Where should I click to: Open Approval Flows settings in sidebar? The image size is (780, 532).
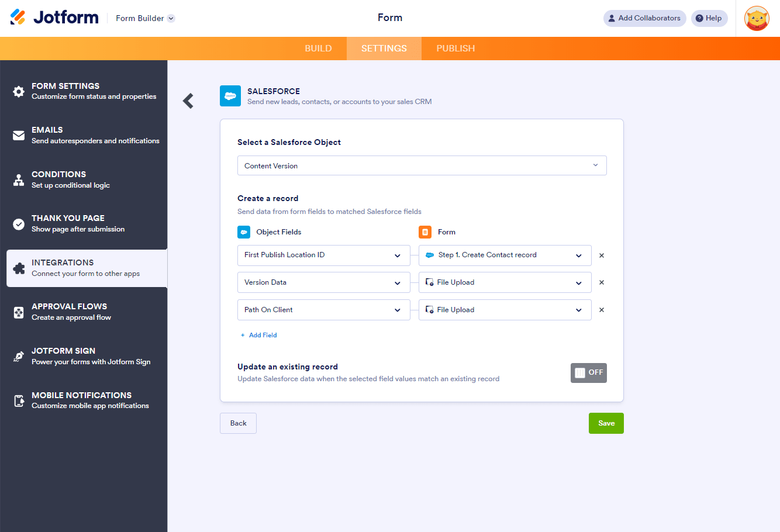[87, 312]
